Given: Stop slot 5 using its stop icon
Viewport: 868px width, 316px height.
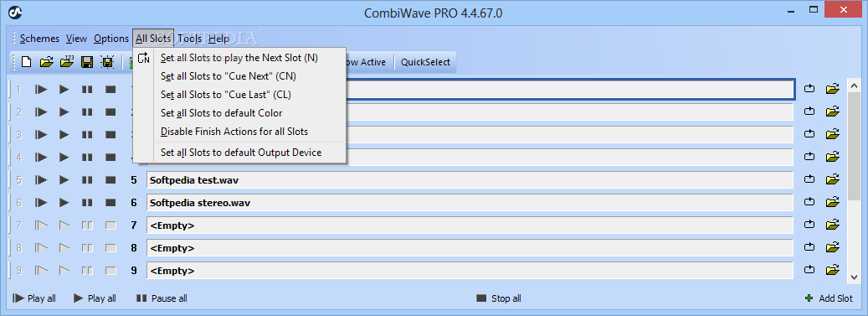Looking at the screenshot, I should point(110,180).
